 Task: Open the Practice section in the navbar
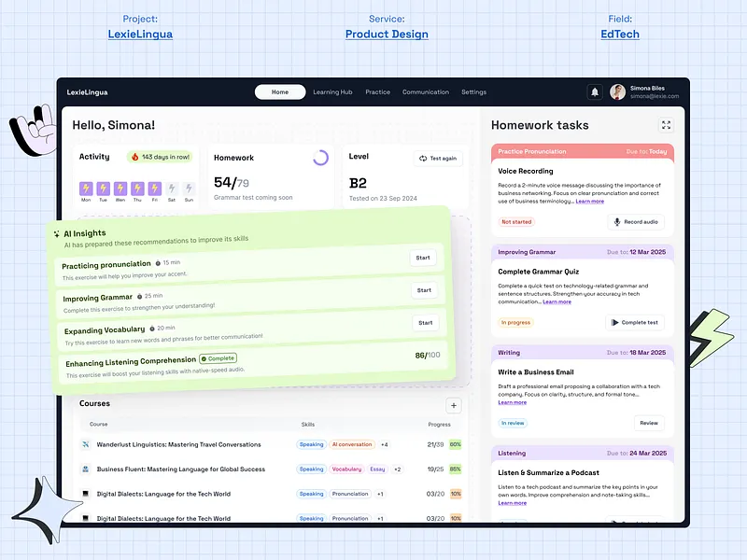(377, 91)
